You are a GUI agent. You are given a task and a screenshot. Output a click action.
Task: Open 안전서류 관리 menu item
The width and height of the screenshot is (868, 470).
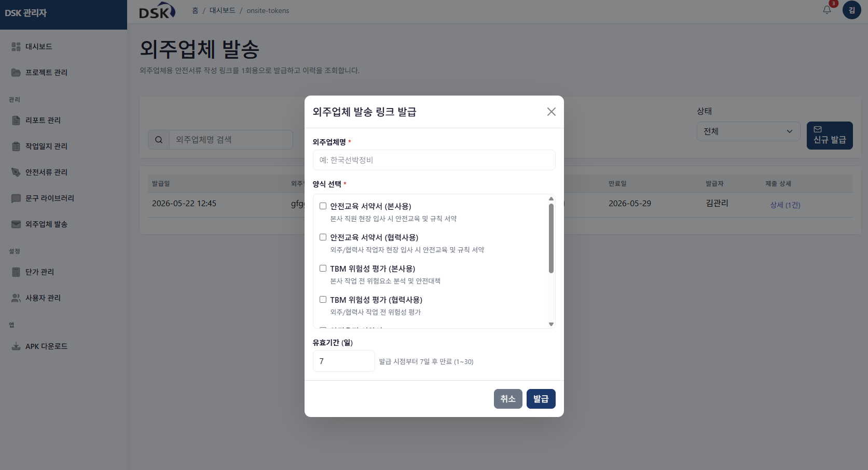[x=63, y=172]
